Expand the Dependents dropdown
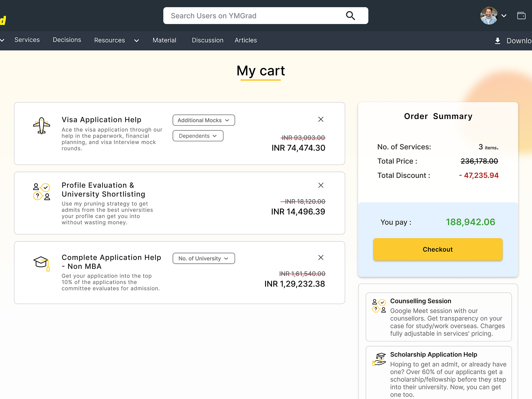Viewport: 532px width, 399px height. [x=198, y=136]
